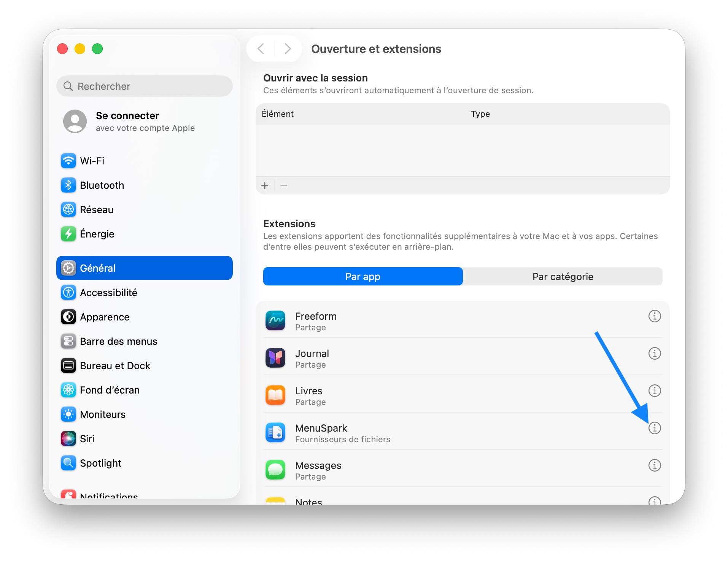
Task: Select the Barre des menus label
Action: [119, 341]
